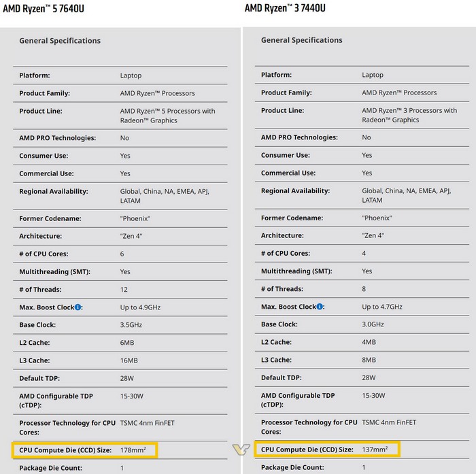This screenshot has width=476, height=474.
Task: Click the Ryzen 3 L3 Cache 8MB value
Action: pos(371,360)
